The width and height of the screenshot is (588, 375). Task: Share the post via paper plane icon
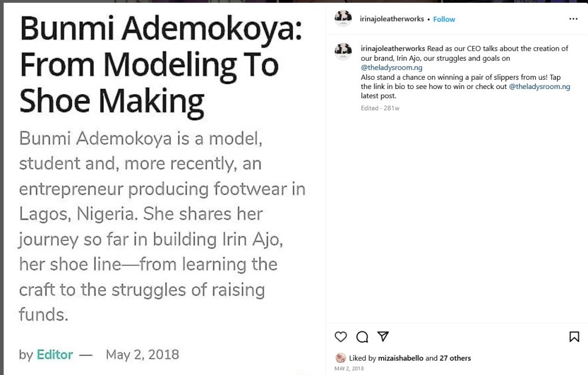(383, 337)
